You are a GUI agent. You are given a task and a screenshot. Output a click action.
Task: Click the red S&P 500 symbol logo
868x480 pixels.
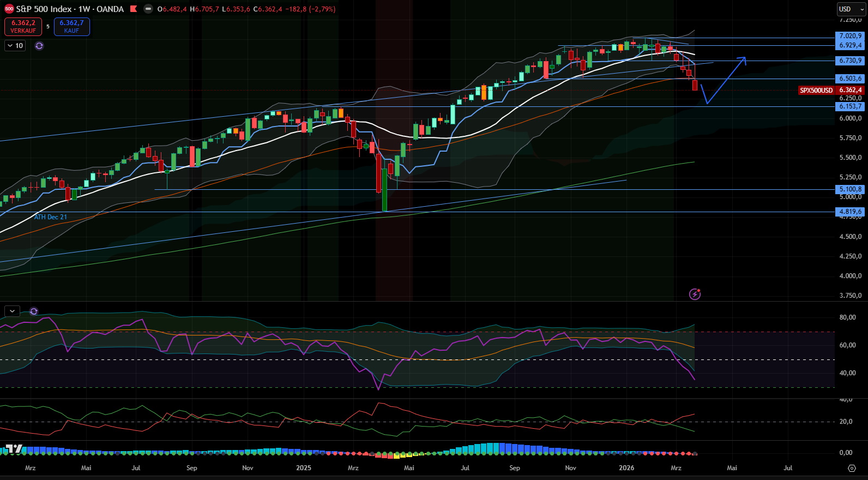(x=9, y=9)
